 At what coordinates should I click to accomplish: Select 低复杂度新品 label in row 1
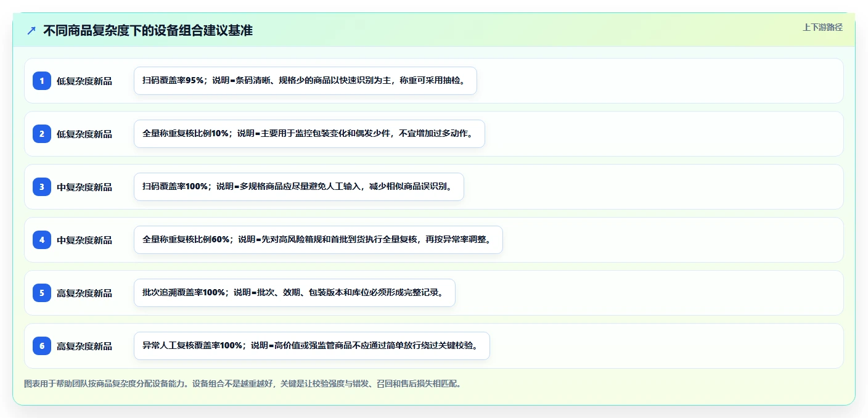(x=84, y=81)
